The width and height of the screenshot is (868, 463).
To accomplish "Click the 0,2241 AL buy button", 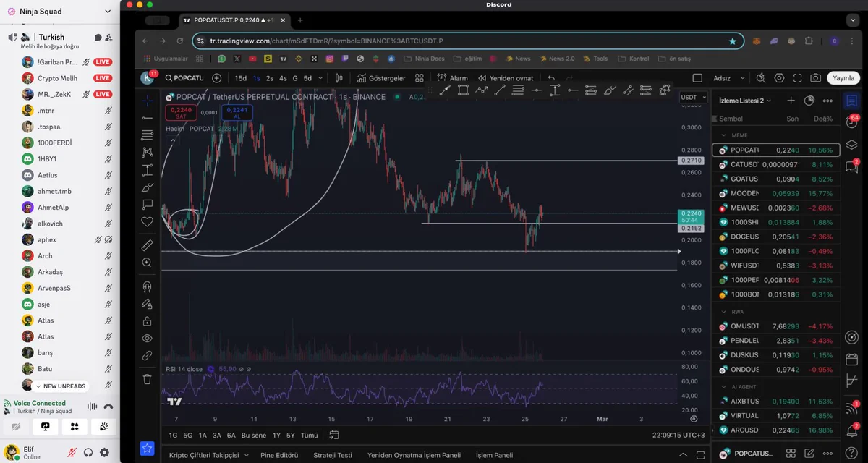I will coord(237,112).
